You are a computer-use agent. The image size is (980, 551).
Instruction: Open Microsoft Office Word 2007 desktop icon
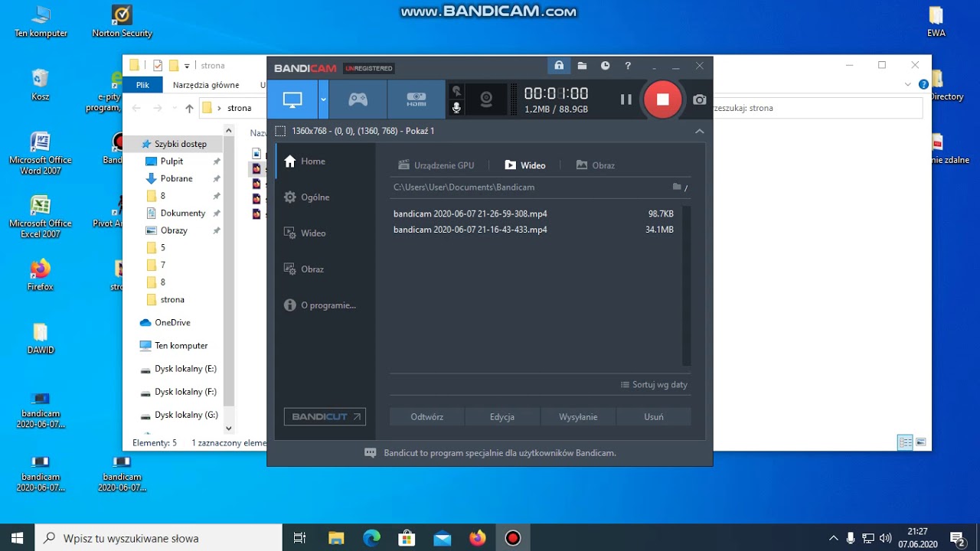[41, 153]
